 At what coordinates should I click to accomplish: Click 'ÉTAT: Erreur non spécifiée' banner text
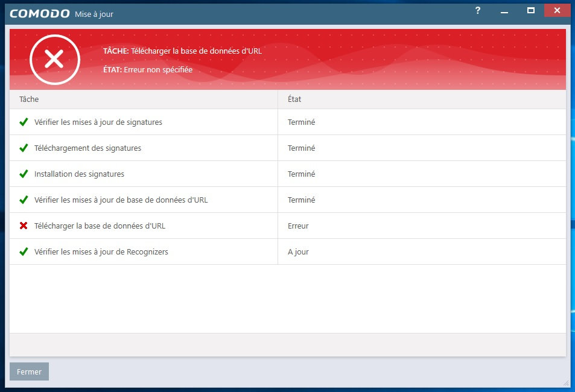[148, 69]
